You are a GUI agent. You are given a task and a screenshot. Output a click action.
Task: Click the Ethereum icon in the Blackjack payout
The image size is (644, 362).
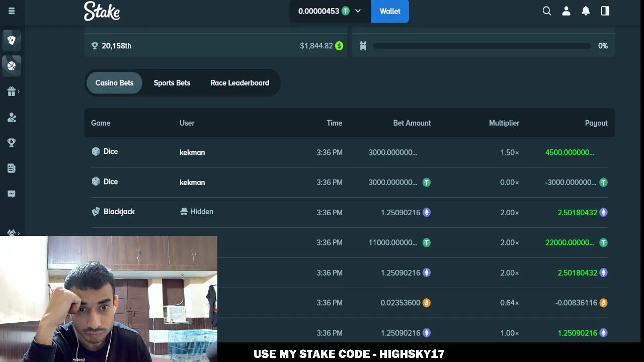click(x=603, y=213)
